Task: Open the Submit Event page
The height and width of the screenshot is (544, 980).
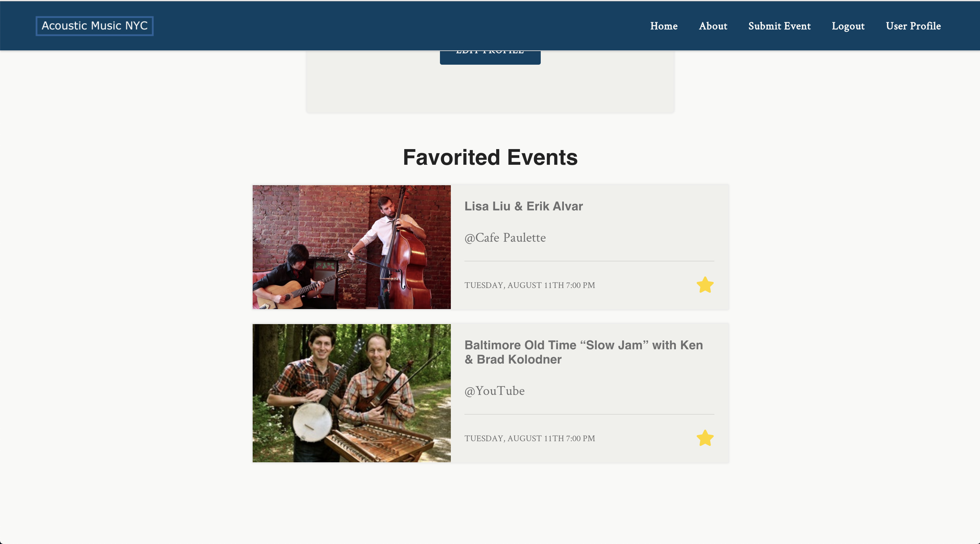Action: coord(779,26)
